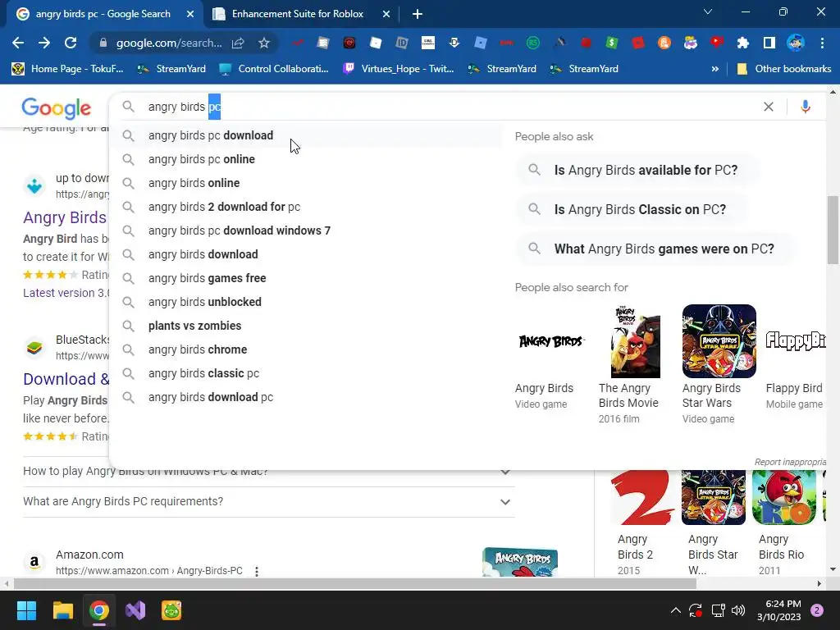
Task: Click the address bar URL google.com/search
Action: point(169,43)
